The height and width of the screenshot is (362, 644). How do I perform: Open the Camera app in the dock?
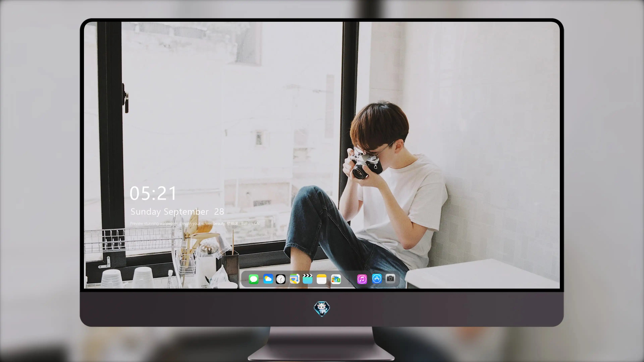point(390,279)
